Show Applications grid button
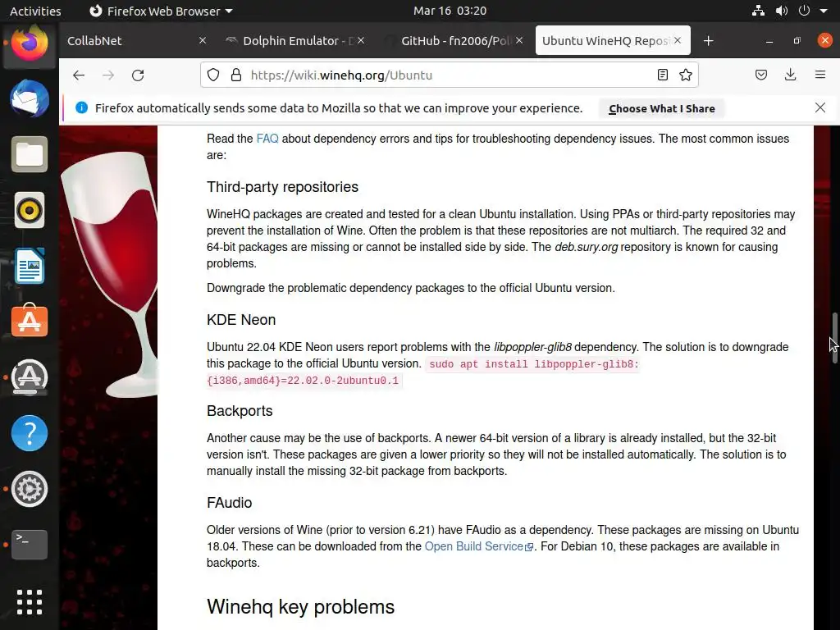 pos(30,602)
